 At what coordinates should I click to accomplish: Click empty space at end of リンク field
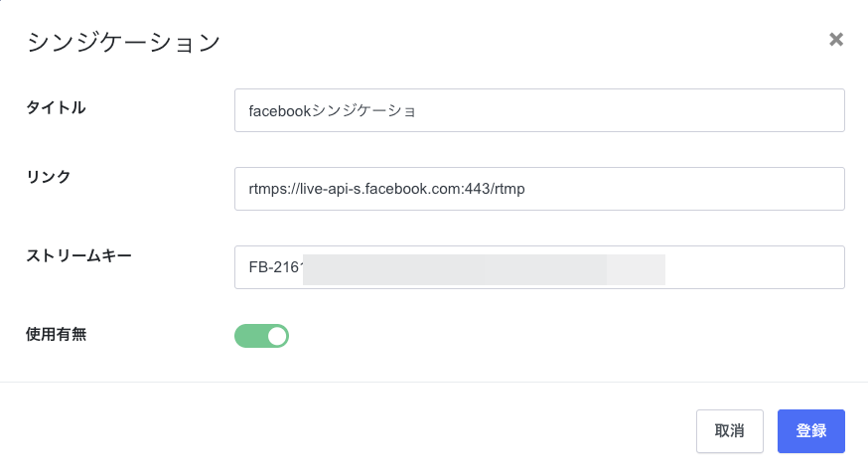pos(683,189)
